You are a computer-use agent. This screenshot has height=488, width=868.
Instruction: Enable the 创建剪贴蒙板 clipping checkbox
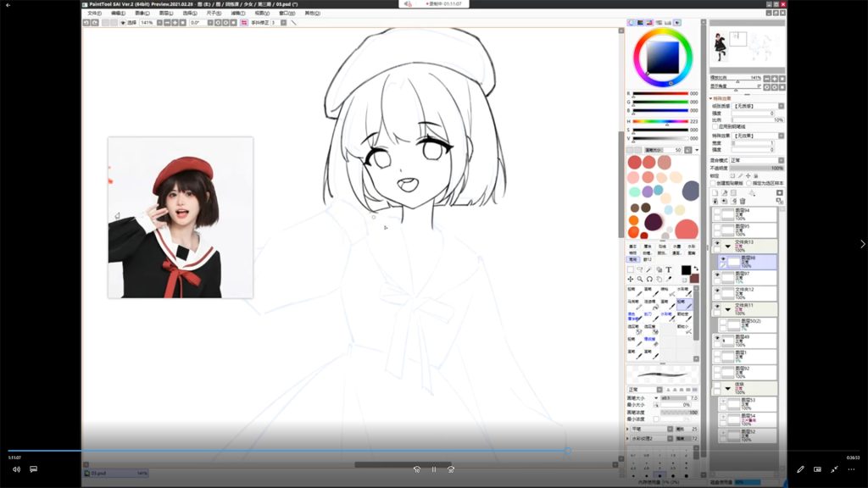coord(713,183)
